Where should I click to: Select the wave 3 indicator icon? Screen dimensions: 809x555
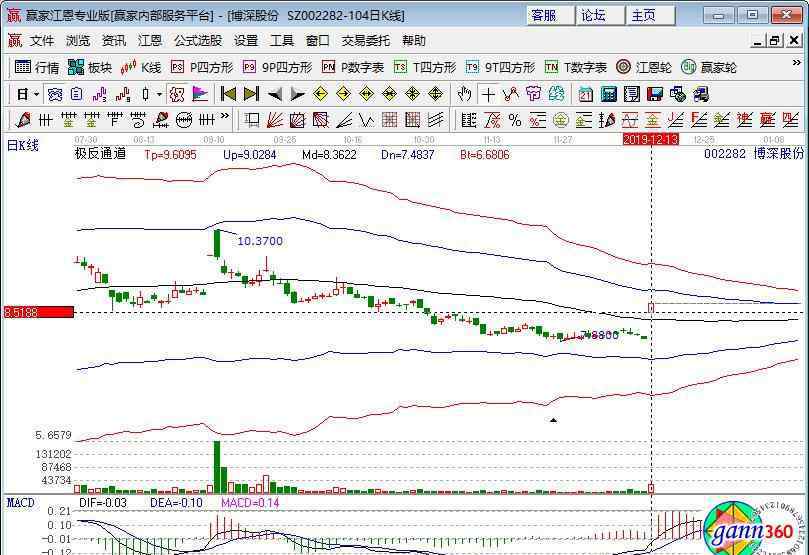[100, 94]
